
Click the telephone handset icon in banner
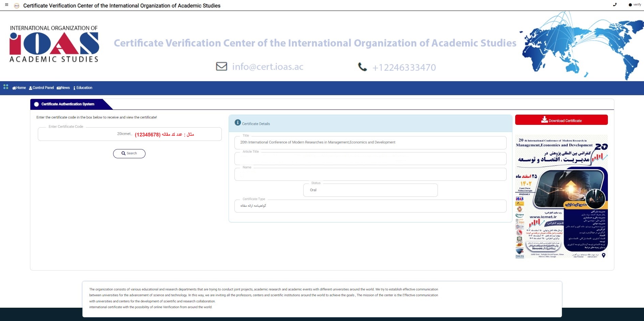tap(363, 67)
